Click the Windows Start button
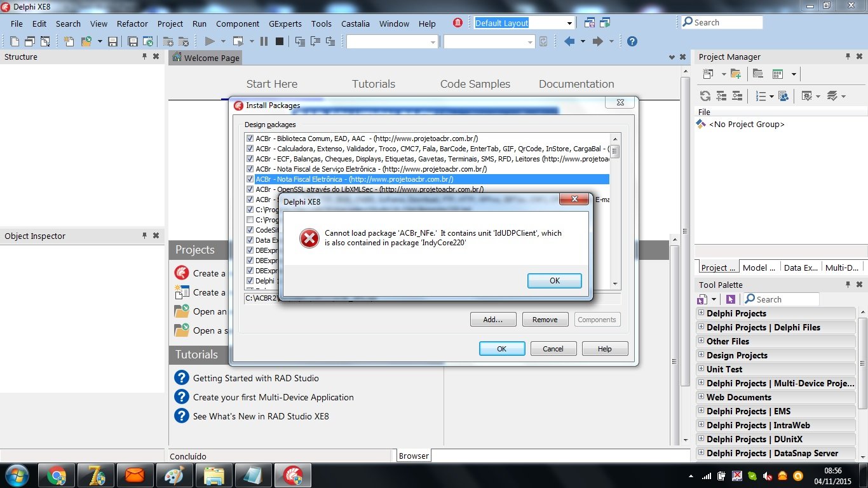The height and width of the screenshot is (488, 868). 17,475
